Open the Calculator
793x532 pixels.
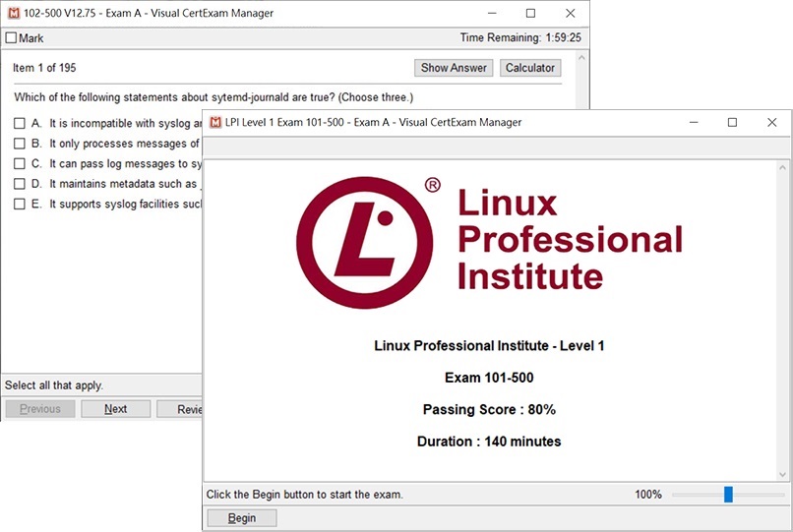530,68
